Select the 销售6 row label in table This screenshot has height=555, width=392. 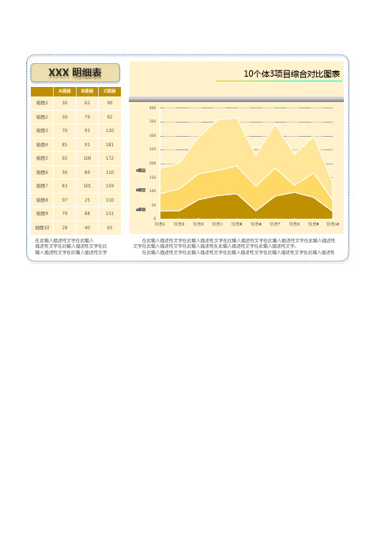[42, 172]
